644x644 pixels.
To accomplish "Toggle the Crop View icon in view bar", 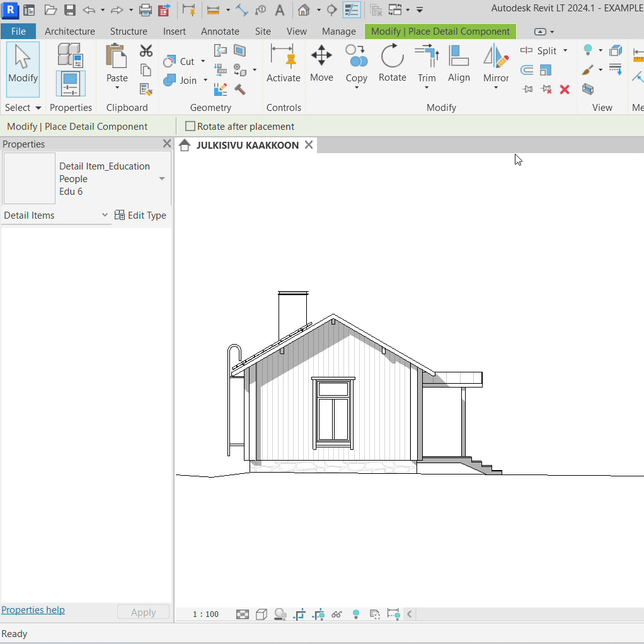I will click(299, 614).
